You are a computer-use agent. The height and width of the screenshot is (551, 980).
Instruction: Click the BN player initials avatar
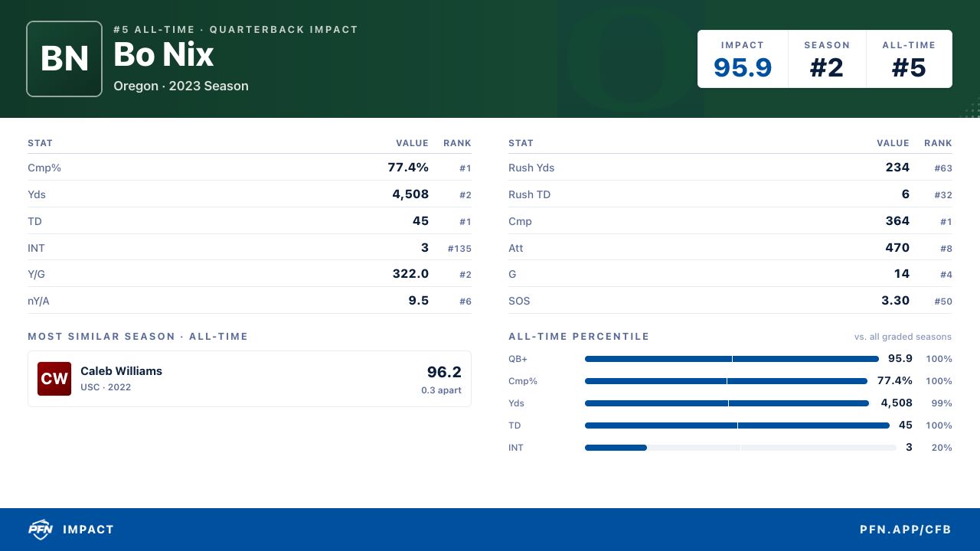(64, 59)
